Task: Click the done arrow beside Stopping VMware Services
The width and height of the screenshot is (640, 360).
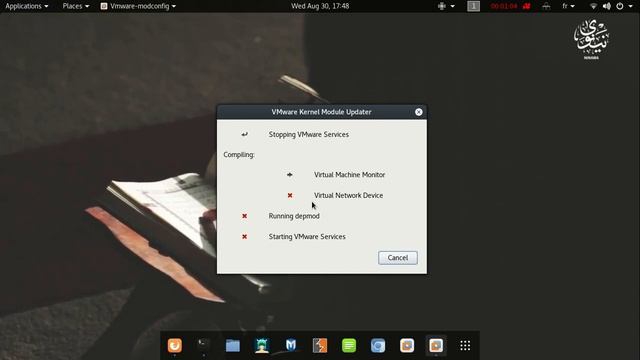Action: point(244,134)
